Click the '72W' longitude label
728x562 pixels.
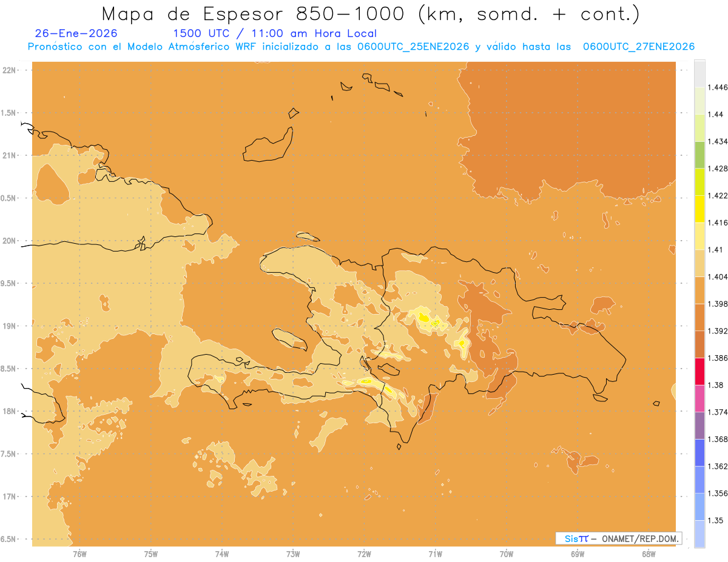(364, 554)
